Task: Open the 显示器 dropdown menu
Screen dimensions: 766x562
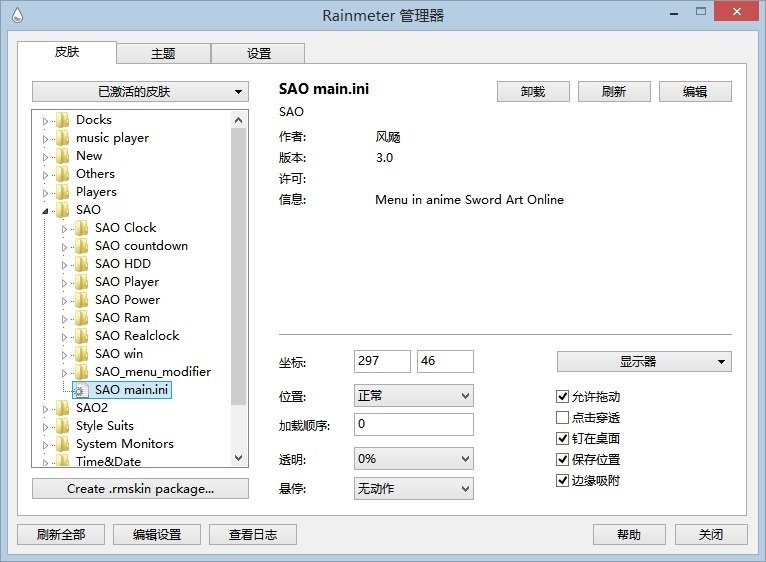Action: (644, 362)
